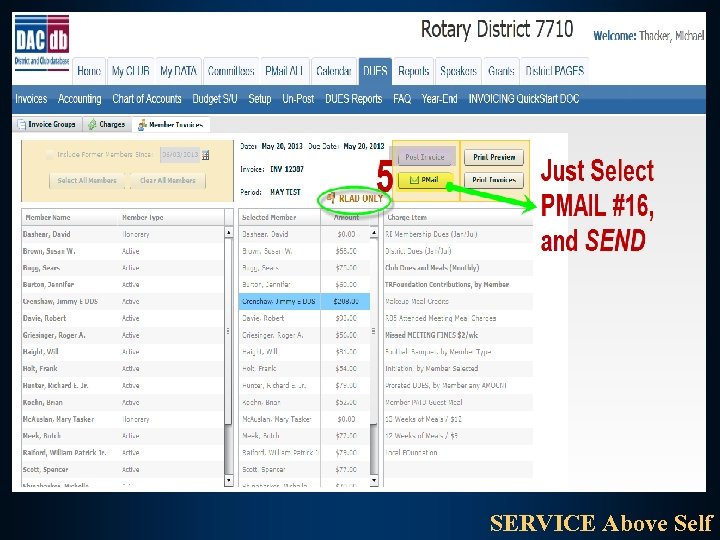Viewport: 720px width, 540px height.
Task: Click Clear All Members button
Action: pos(168,180)
